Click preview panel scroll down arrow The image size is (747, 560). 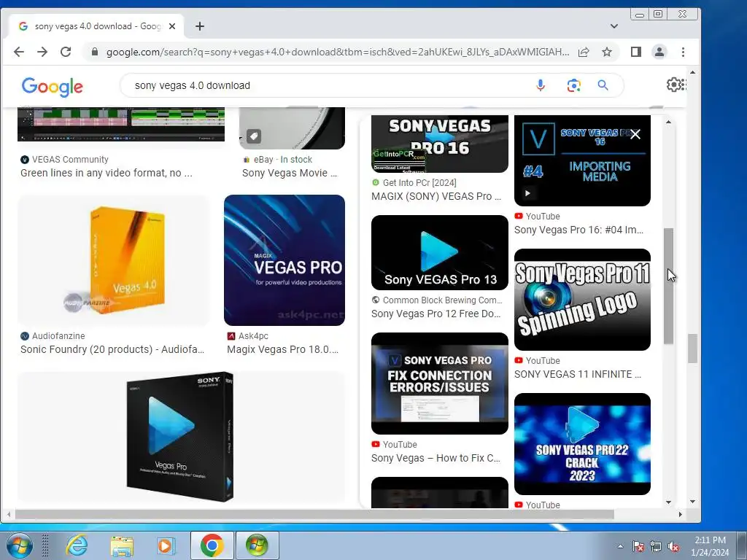tap(669, 502)
